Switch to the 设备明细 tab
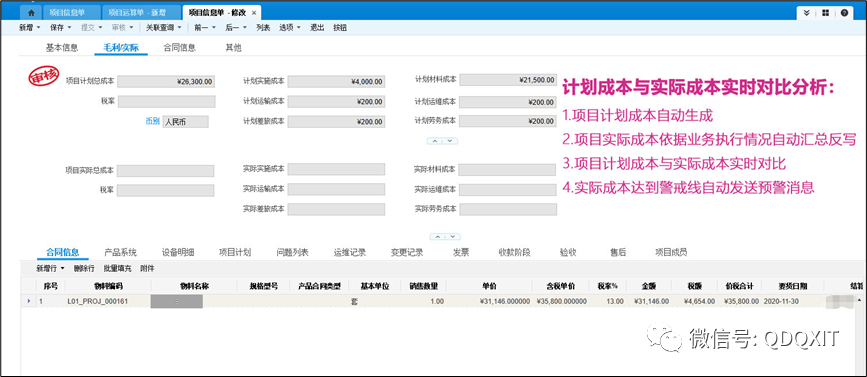The width and height of the screenshot is (867, 377). (x=178, y=253)
